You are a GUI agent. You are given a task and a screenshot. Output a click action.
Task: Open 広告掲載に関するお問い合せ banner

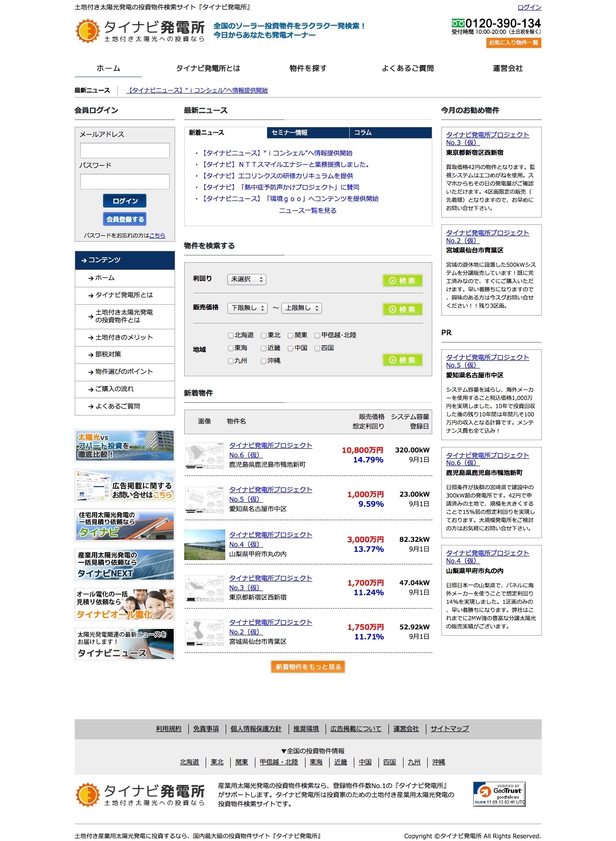124,485
